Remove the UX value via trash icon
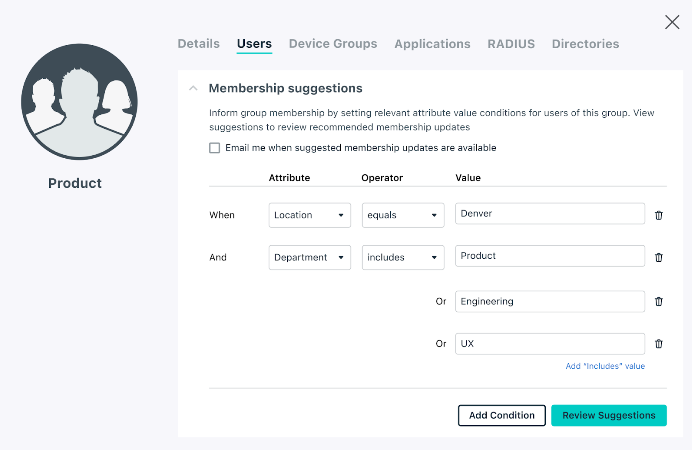 pyautogui.click(x=658, y=343)
